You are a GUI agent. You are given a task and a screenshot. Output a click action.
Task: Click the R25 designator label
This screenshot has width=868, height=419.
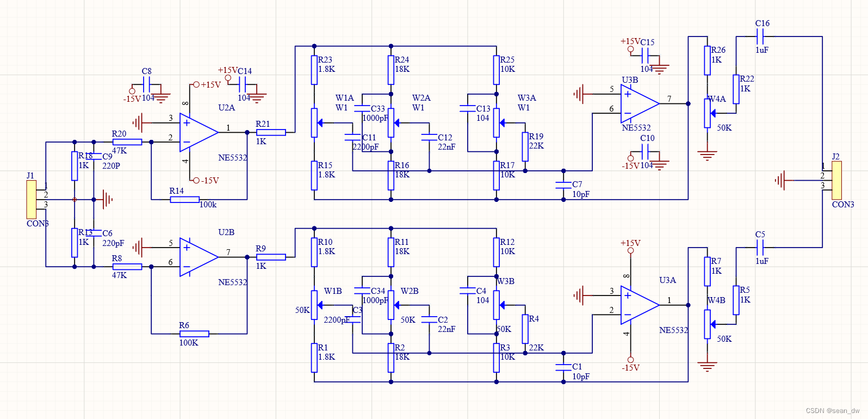[507, 60]
